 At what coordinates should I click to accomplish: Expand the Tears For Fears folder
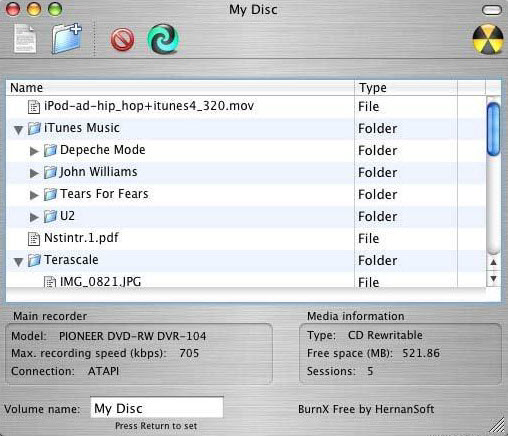[34, 195]
